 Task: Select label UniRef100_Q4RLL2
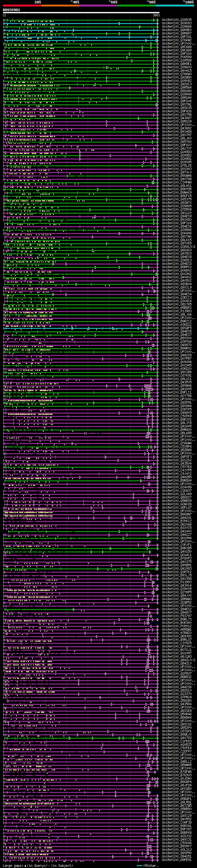177,761
